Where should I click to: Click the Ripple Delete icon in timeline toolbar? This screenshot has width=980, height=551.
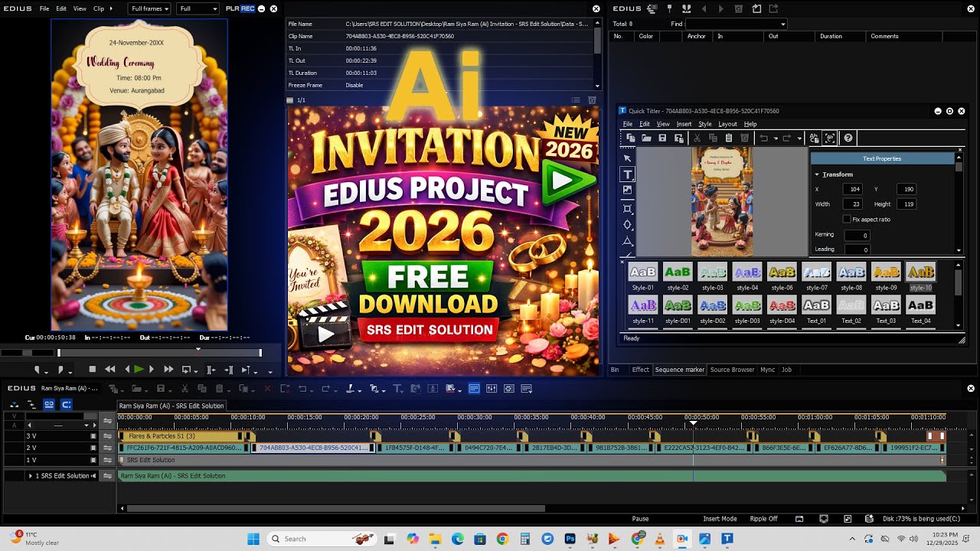point(285,389)
